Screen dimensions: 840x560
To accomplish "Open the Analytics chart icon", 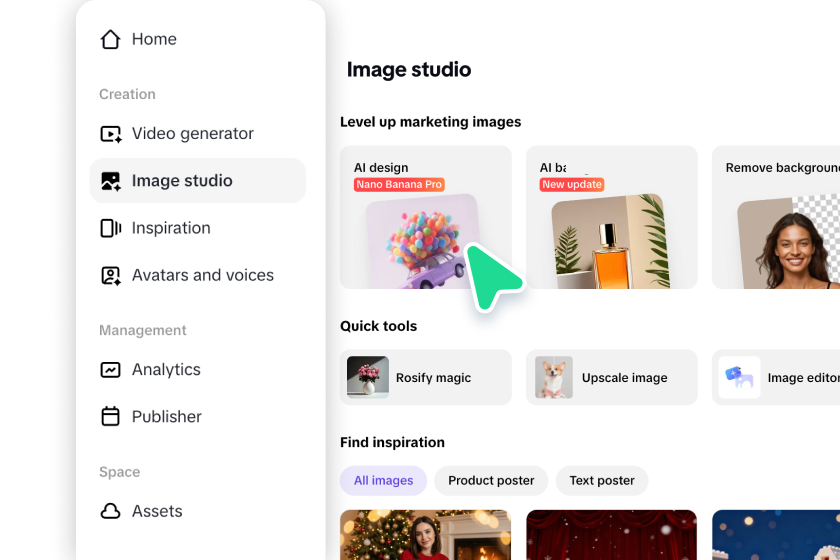I will (x=110, y=370).
